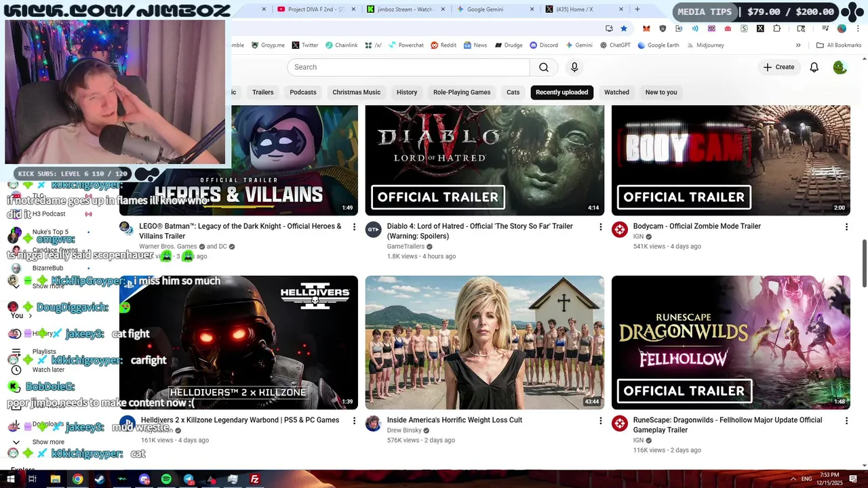
Task: Open the Chrome profile avatar
Action: (x=842, y=28)
